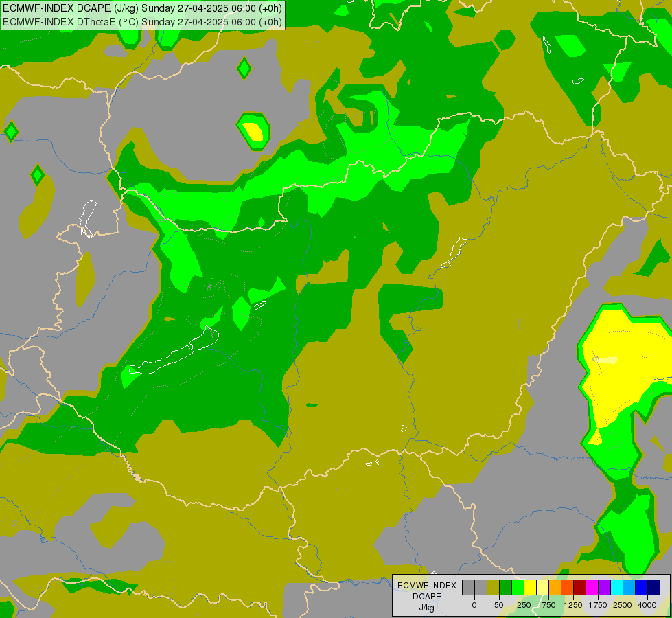Click the legend value 750
This screenshot has height=618, width=672.
548,605
